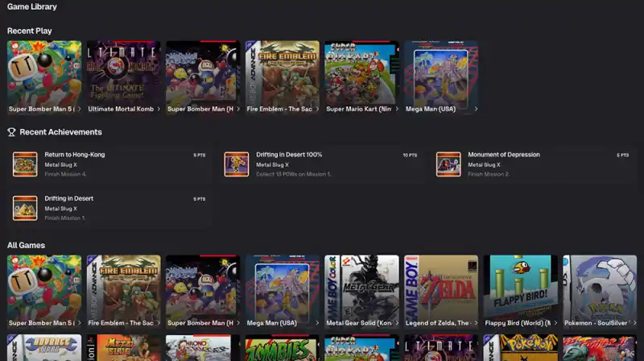The image size is (644, 361).
Task: Click chevron next to Super Bomber Man (H in Recent Play
Action: [237, 109]
